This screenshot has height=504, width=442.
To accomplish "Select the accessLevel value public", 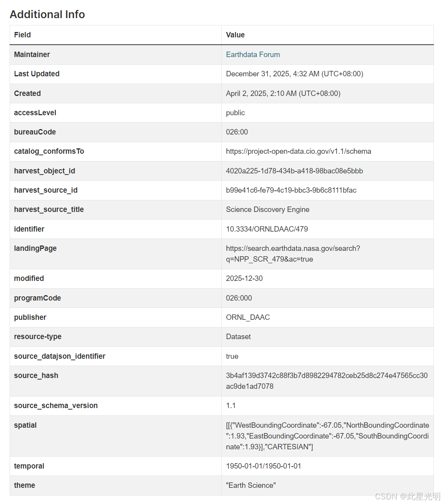I will point(235,113).
